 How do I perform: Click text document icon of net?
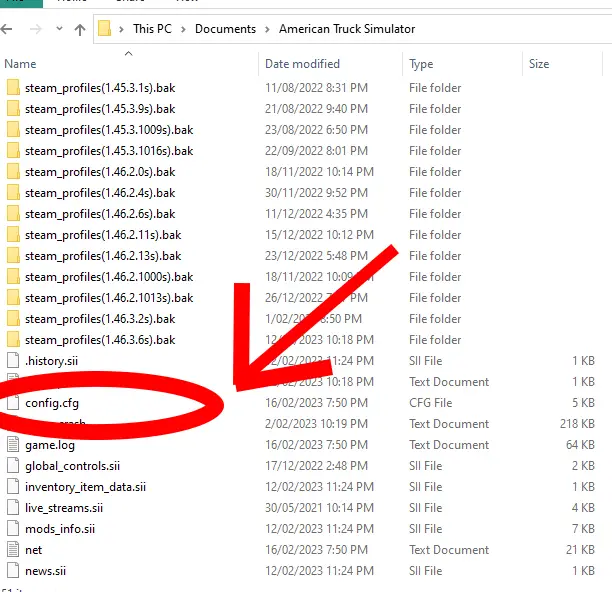[13, 550]
